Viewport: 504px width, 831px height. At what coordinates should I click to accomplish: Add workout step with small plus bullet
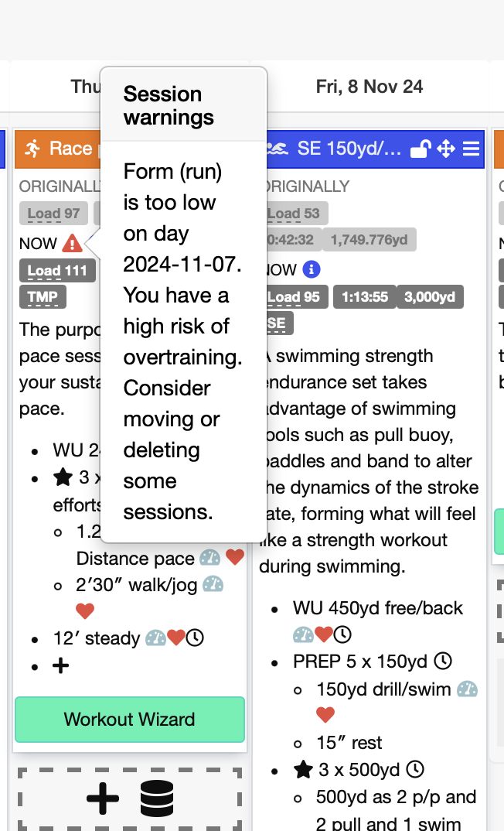(61, 665)
